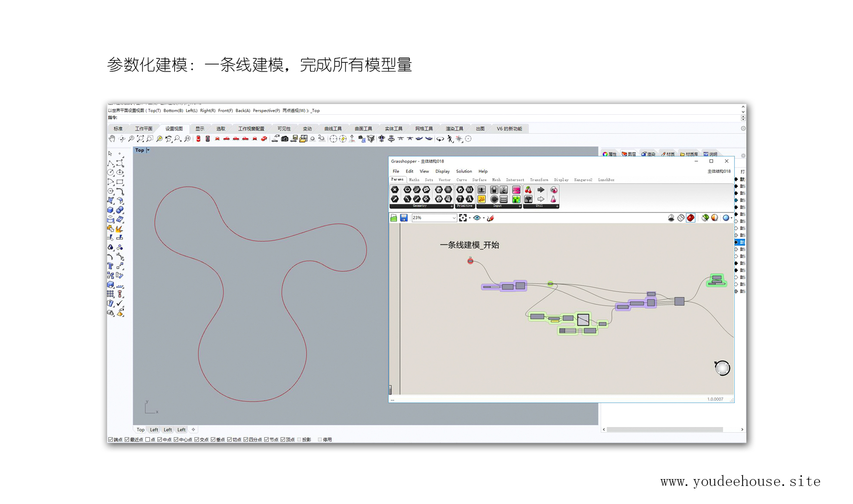
Task: Expand the Input group panel
Action: click(x=519, y=206)
